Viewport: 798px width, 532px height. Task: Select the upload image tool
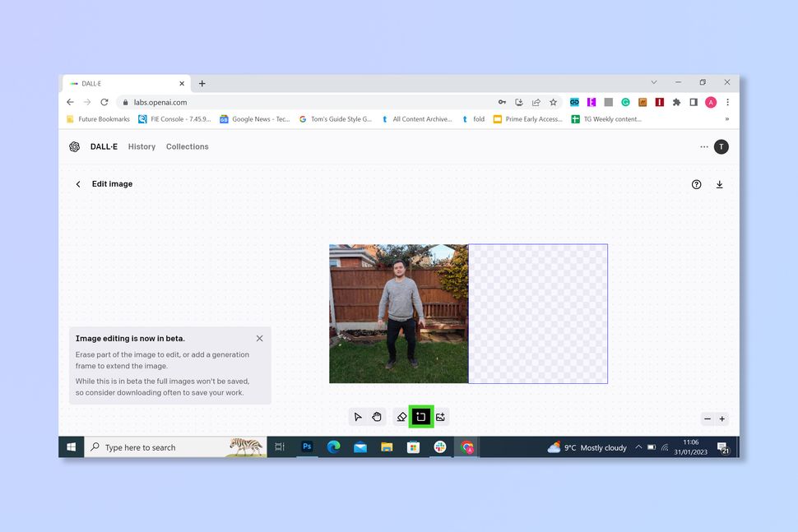[x=441, y=417]
